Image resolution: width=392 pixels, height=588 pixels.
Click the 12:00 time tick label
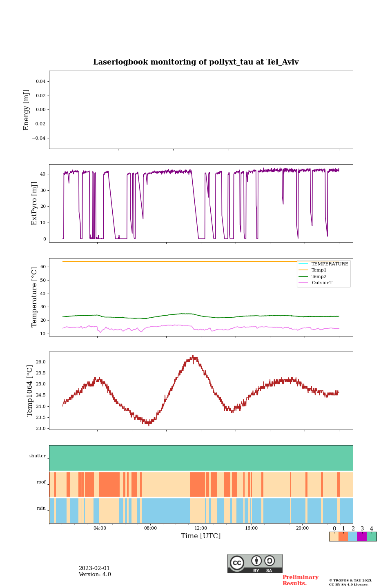201,528
